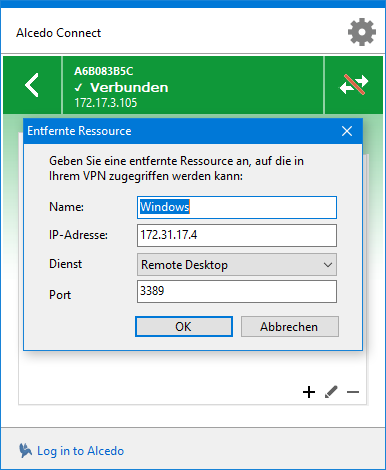Focus the Name field containing Windows
The width and height of the screenshot is (386, 470).
(237, 207)
